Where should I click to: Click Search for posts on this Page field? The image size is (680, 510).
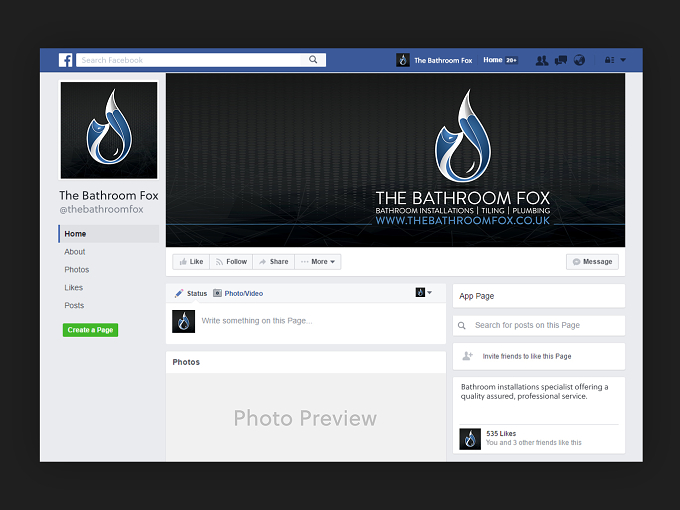tap(539, 325)
